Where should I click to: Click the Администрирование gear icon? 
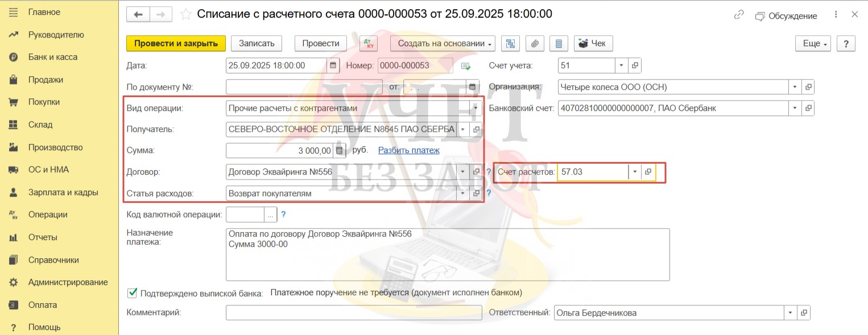[x=14, y=282]
